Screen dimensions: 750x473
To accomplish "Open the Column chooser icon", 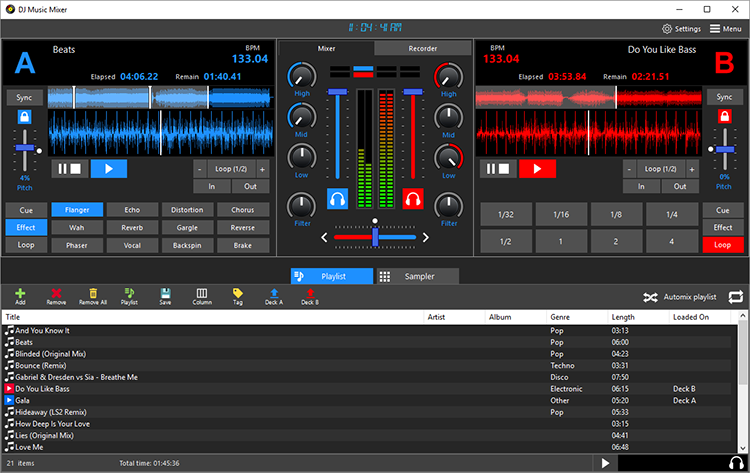I will pos(201,295).
